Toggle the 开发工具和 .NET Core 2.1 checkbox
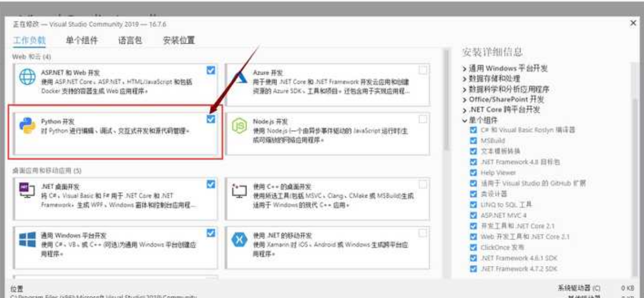 pyautogui.click(x=474, y=226)
